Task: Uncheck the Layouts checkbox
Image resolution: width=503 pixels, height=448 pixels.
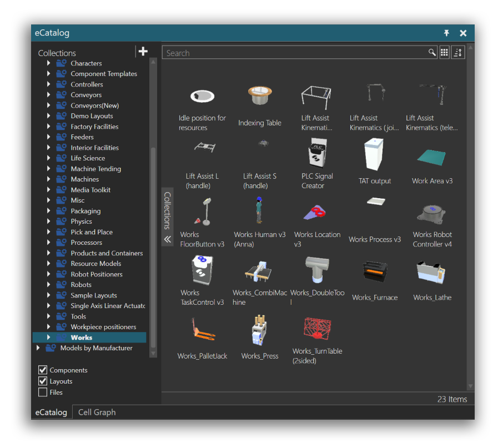Action: coord(43,381)
